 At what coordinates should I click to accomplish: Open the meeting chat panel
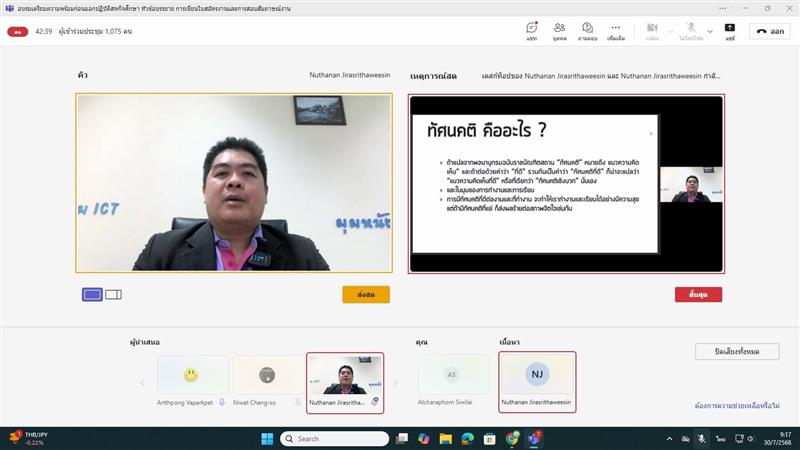click(x=531, y=30)
